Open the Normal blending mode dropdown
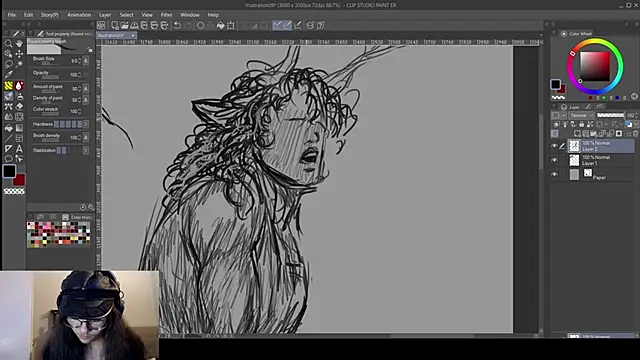This screenshot has height=360, width=640. (x=582, y=115)
